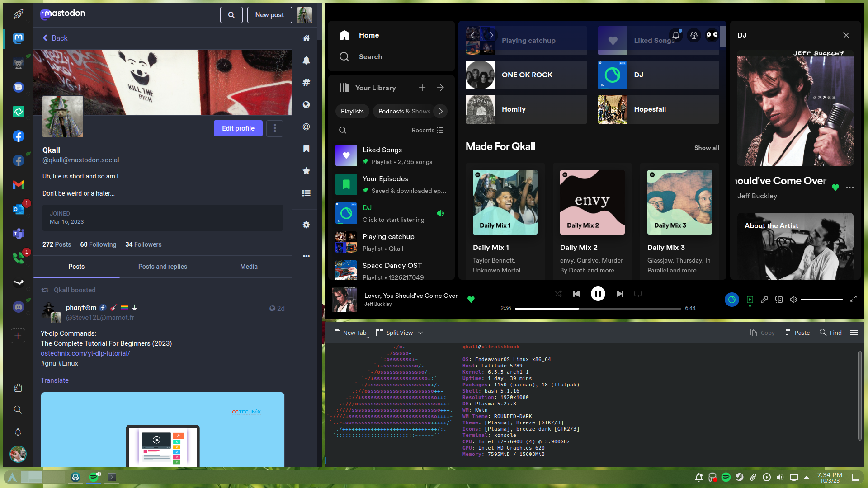Filter library by Playlists chip
The width and height of the screenshot is (868, 488).
click(352, 111)
